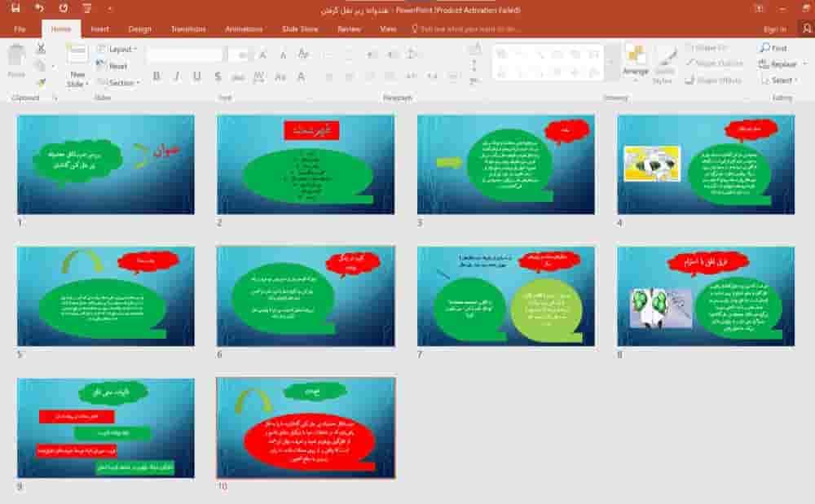
Task: Increase font size with the larger A icon
Action: [263, 55]
